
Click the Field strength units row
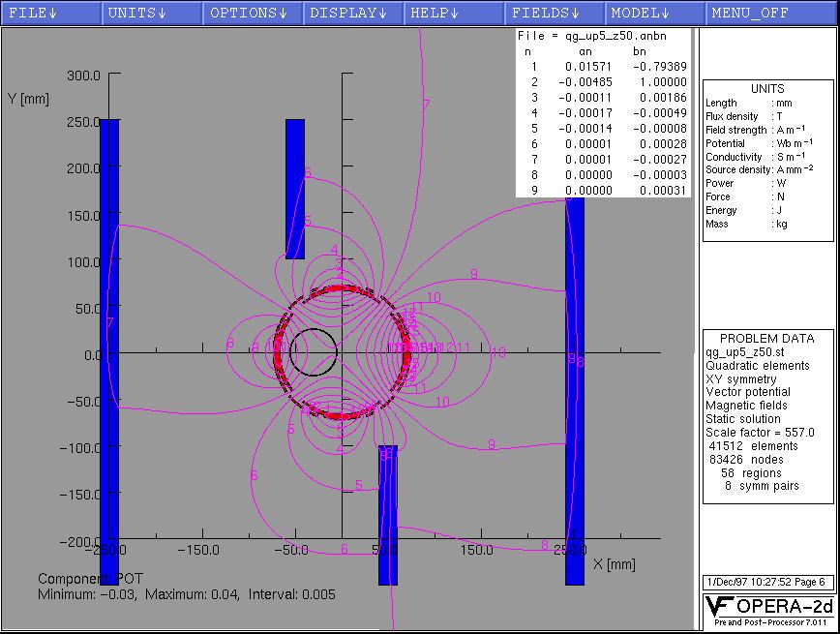[756, 130]
